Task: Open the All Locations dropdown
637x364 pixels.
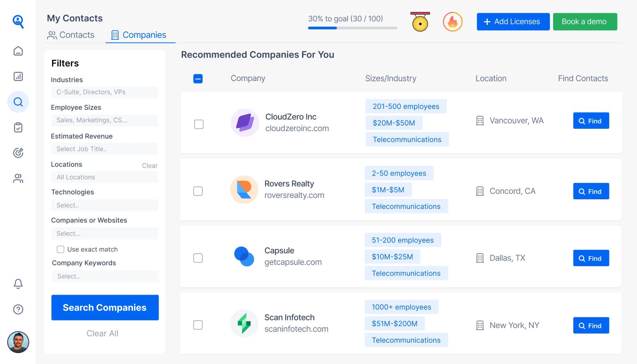Action: coord(104,177)
